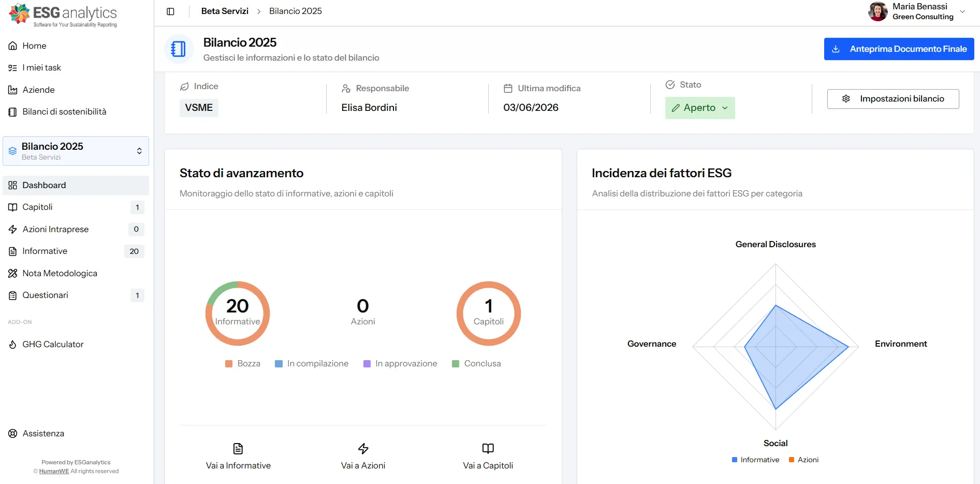Click the Environment axis label
The image size is (980, 484).
pyautogui.click(x=901, y=344)
